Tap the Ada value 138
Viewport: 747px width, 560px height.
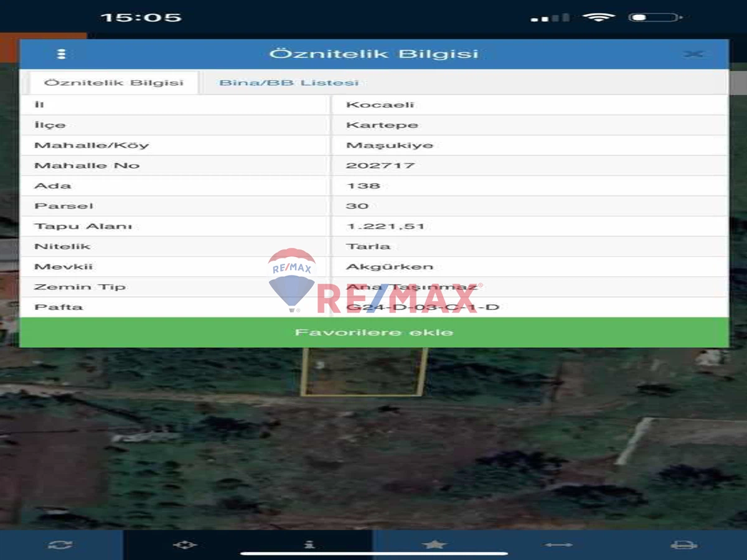coord(364,185)
